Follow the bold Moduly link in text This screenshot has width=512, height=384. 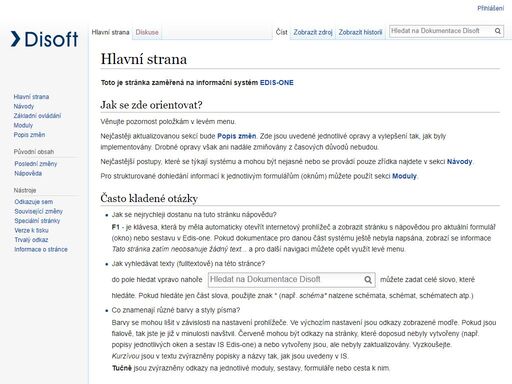(404, 176)
